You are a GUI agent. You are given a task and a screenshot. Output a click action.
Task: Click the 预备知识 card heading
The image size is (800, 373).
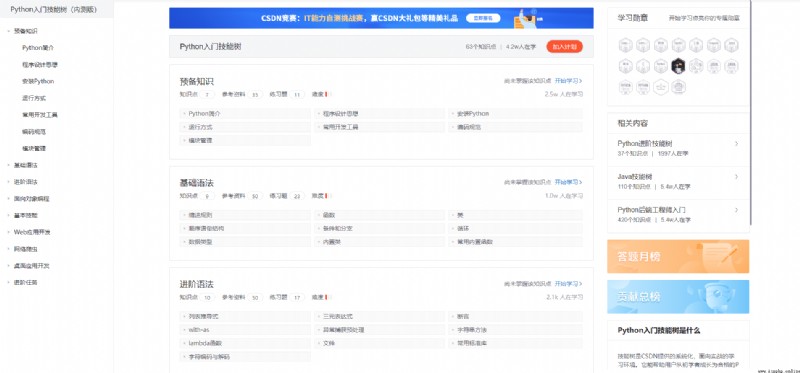(x=197, y=82)
